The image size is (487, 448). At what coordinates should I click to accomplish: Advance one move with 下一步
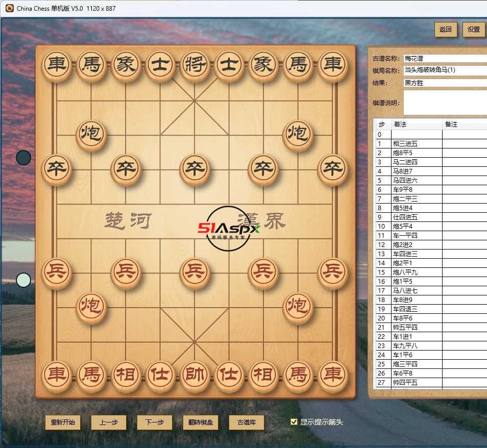[x=155, y=422]
